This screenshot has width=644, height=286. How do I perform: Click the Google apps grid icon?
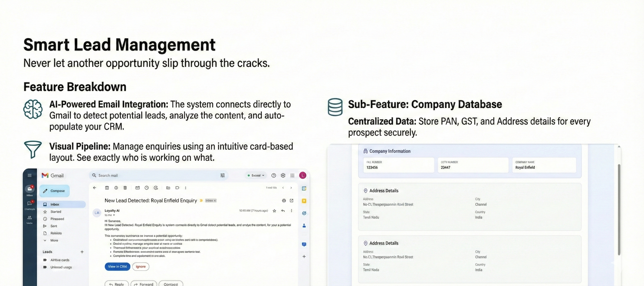pyautogui.click(x=292, y=176)
